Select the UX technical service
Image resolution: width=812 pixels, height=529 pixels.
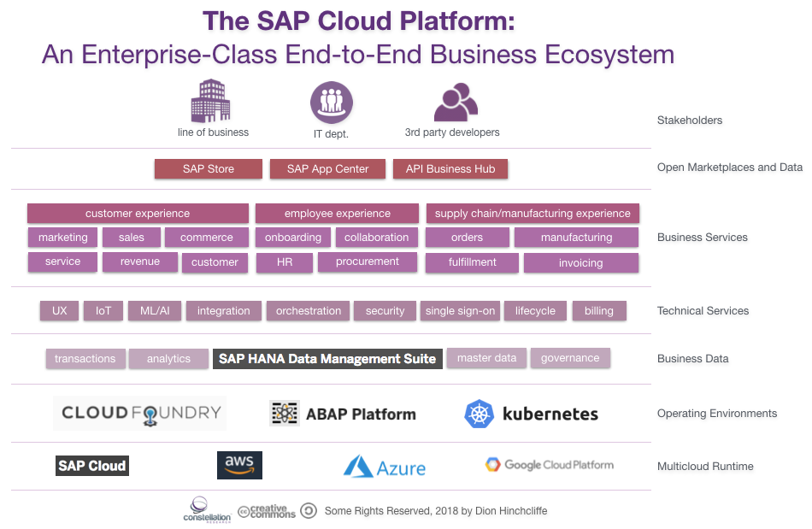point(60,310)
